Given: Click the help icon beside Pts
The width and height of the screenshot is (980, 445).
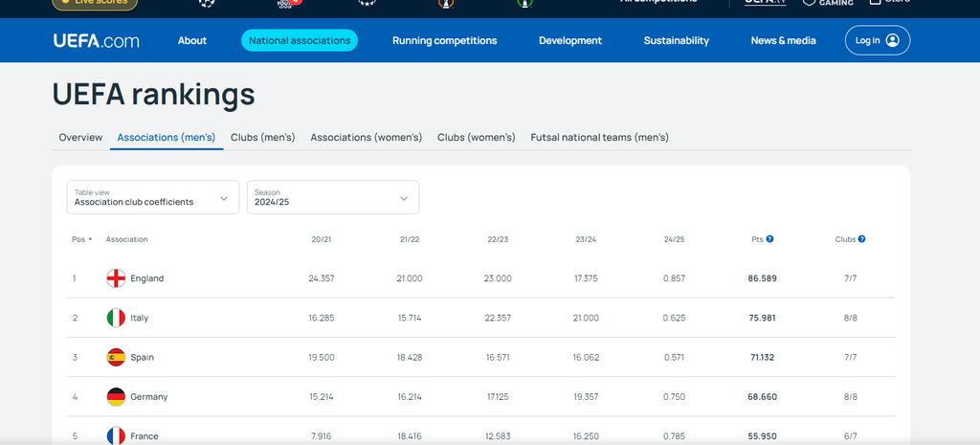Looking at the screenshot, I should click(x=769, y=239).
